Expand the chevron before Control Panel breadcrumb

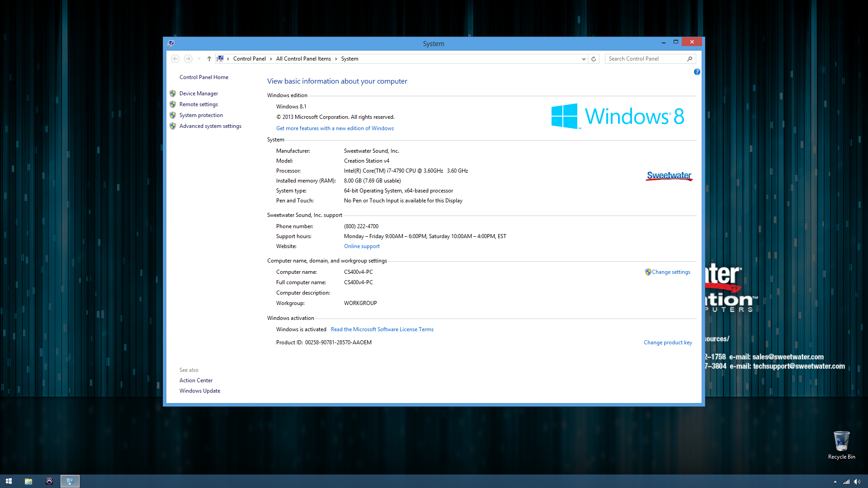[228, 59]
